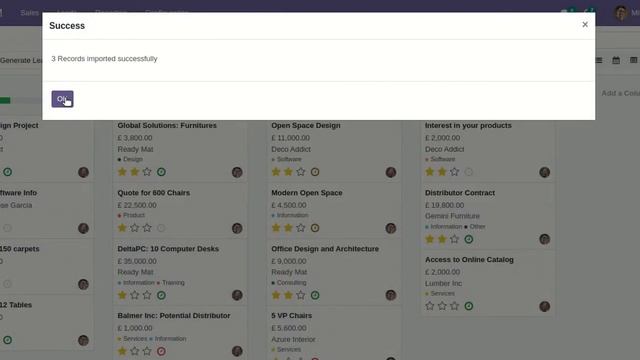Viewport: 640px width, 360px height.
Task: Select the '3 Records imported successfully' message
Action: (x=104, y=59)
